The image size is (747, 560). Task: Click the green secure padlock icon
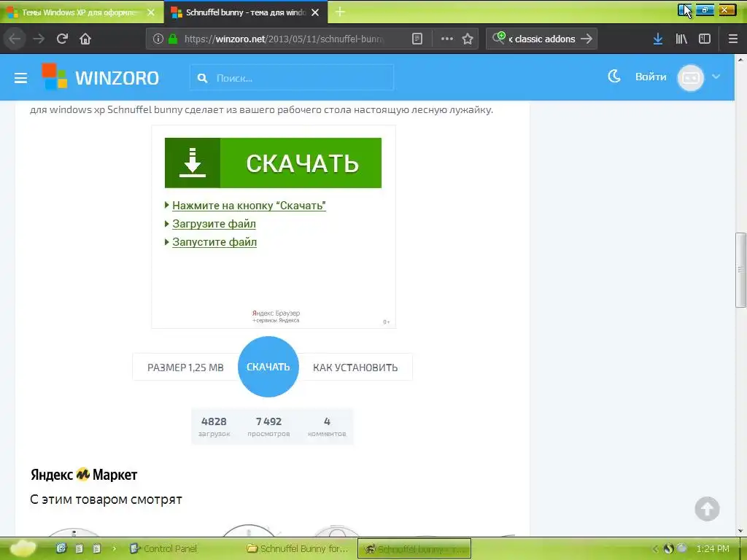(173, 39)
